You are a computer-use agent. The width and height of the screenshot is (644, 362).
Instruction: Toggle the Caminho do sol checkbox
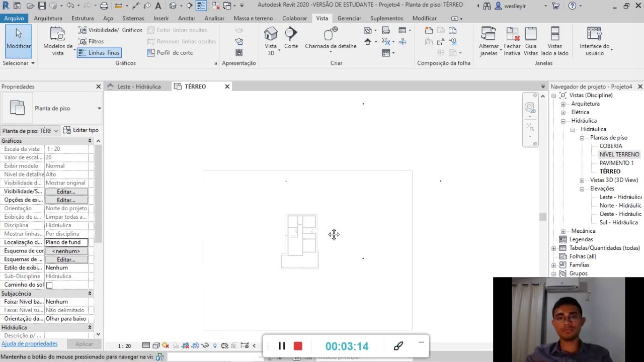point(49,285)
